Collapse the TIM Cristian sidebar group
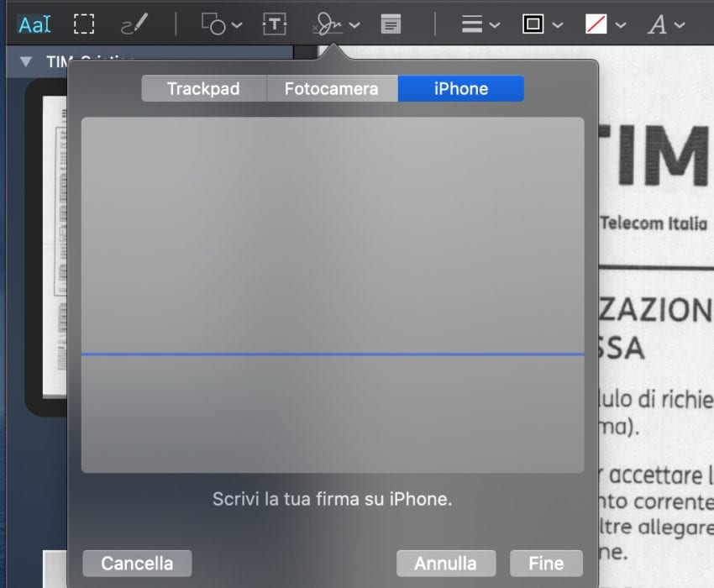This screenshot has width=714, height=588. pyautogui.click(x=26, y=60)
